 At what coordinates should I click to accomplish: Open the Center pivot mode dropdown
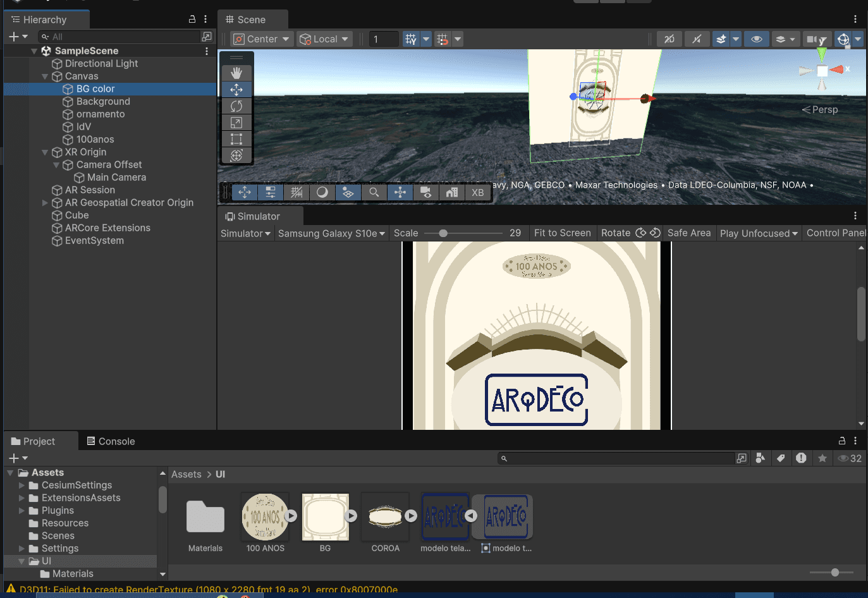[262, 39]
